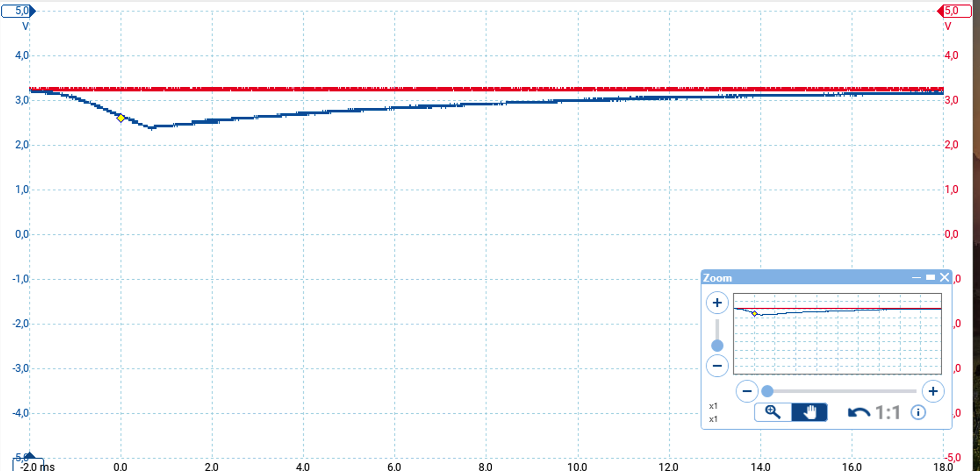
Task: Click the horizontal zoom-in plus button
Action: [933, 391]
